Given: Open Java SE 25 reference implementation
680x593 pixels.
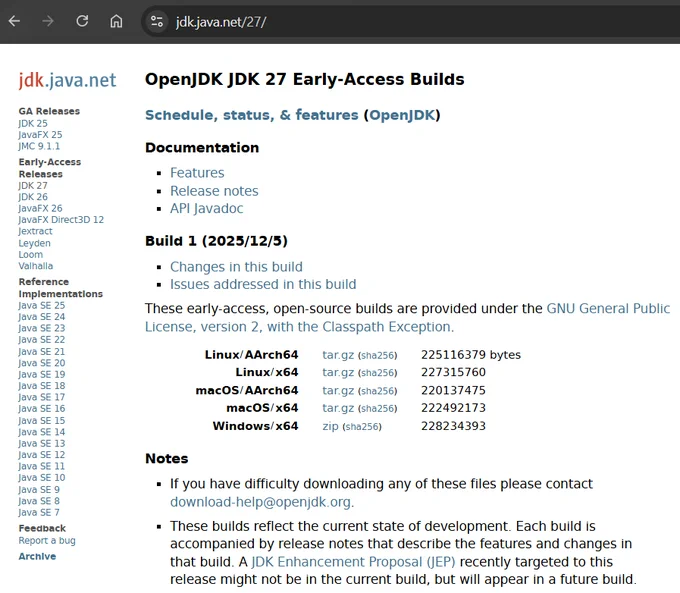Looking at the screenshot, I should click(x=42, y=305).
